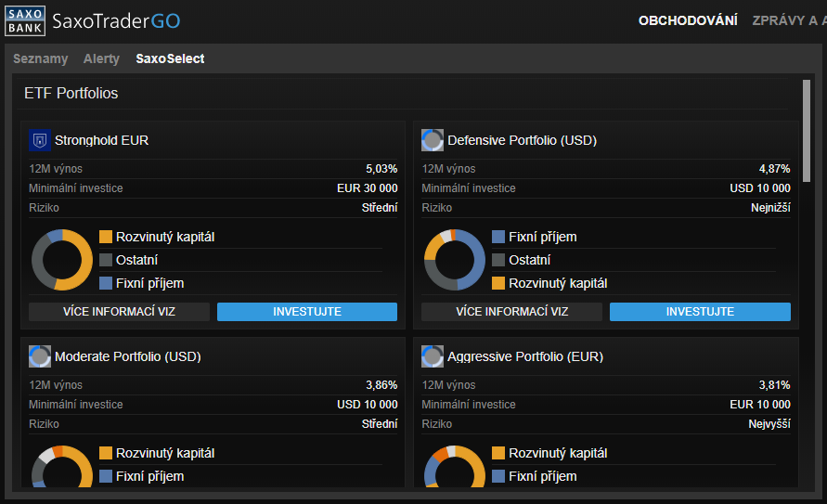Open the Seznamy tab
This screenshot has height=504, width=827.
tap(41, 58)
